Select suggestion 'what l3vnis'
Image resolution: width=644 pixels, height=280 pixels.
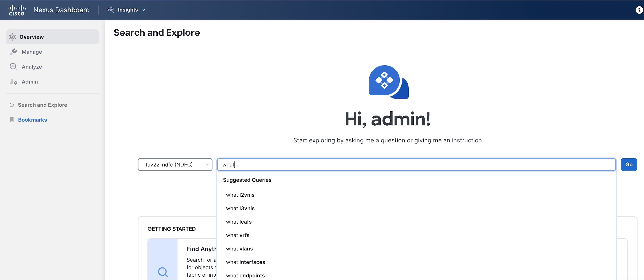coord(240,208)
